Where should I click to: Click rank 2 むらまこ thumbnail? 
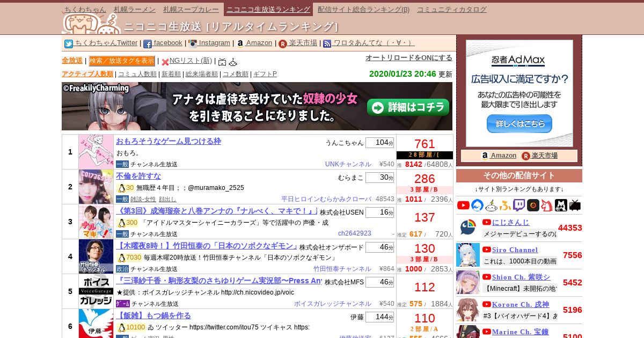point(96,187)
